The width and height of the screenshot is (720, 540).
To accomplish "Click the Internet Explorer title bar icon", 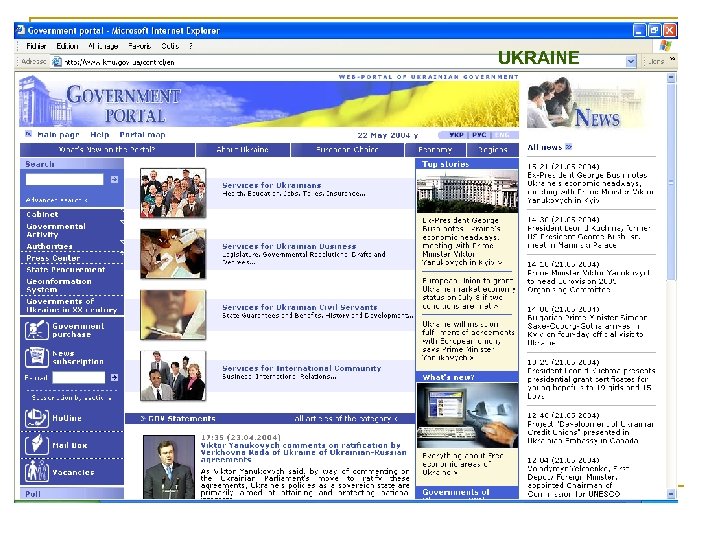I will 20,30.
